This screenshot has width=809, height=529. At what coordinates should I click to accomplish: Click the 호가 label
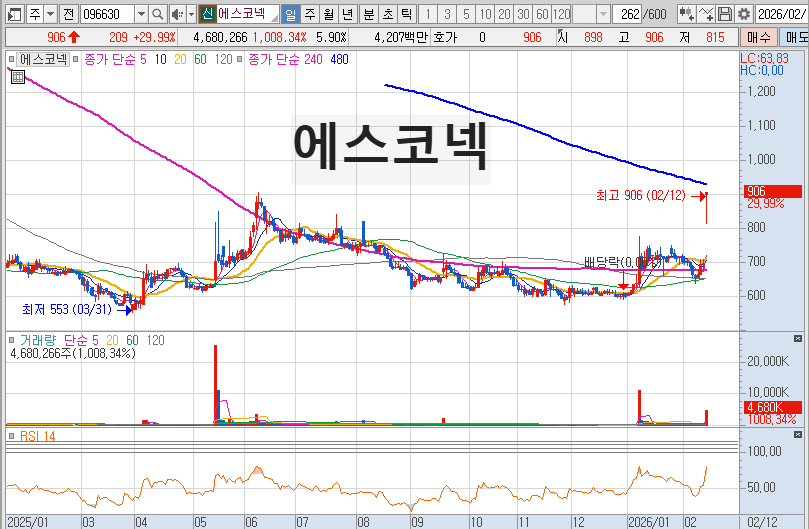point(445,37)
